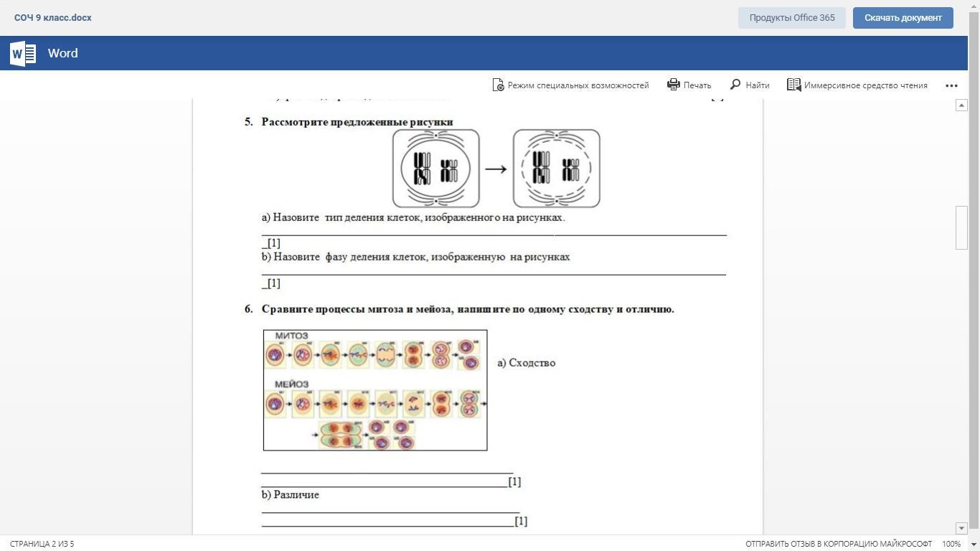Click the document scrollbar thumb
This screenshot has height=551, width=980.
point(962,227)
